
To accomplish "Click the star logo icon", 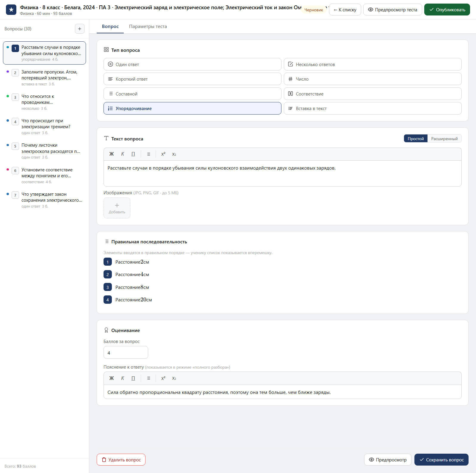I will tap(11, 10).
